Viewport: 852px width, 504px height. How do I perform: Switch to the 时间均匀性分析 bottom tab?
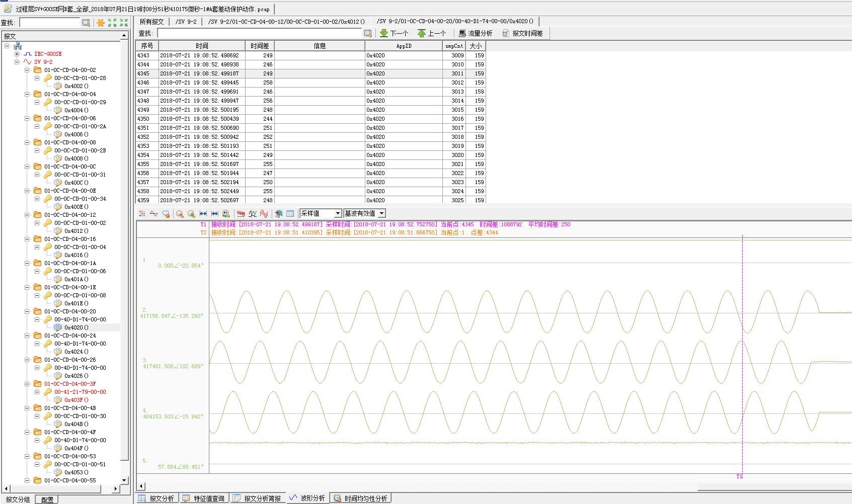(360, 498)
